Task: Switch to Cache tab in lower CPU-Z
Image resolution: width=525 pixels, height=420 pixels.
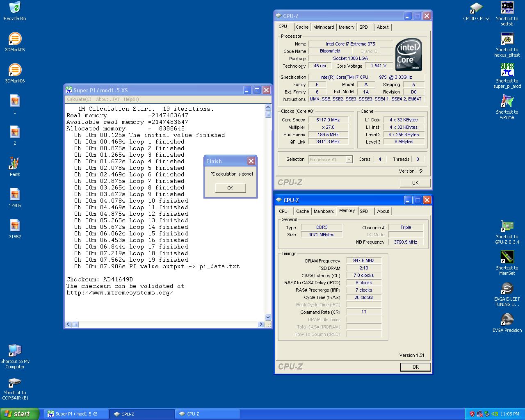Action: pyautogui.click(x=303, y=211)
